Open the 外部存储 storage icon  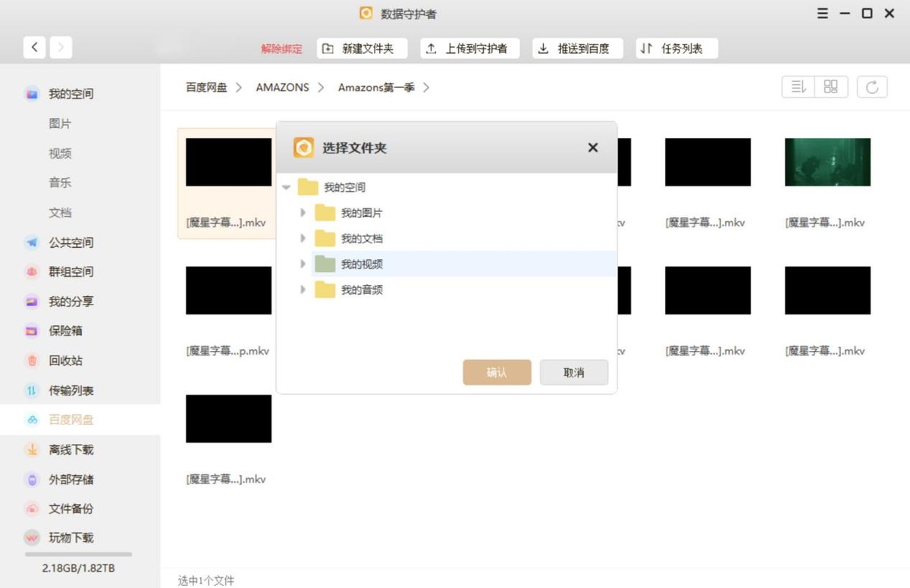click(32, 480)
